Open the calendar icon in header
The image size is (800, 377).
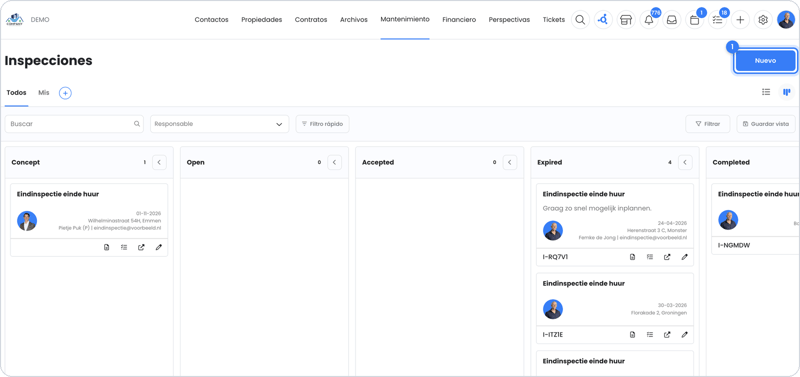[x=694, y=20]
